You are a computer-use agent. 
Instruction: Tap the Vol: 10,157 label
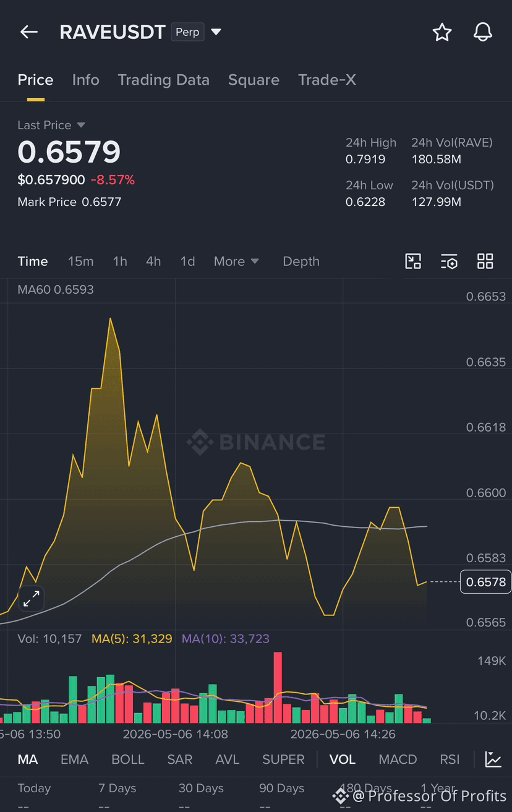tap(49, 639)
